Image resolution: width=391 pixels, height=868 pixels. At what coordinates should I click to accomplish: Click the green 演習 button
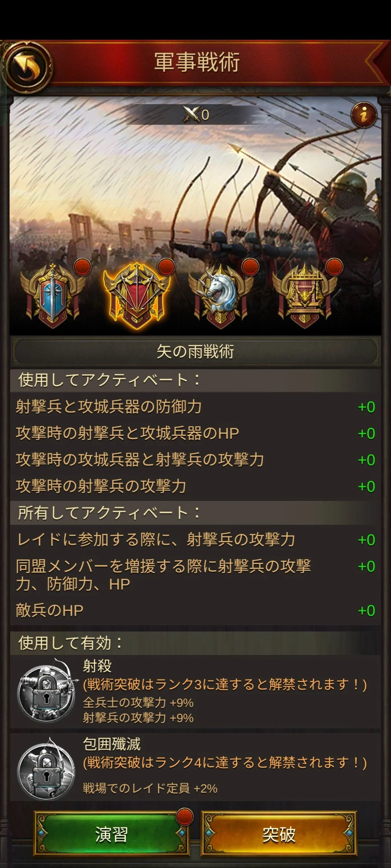click(x=112, y=834)
